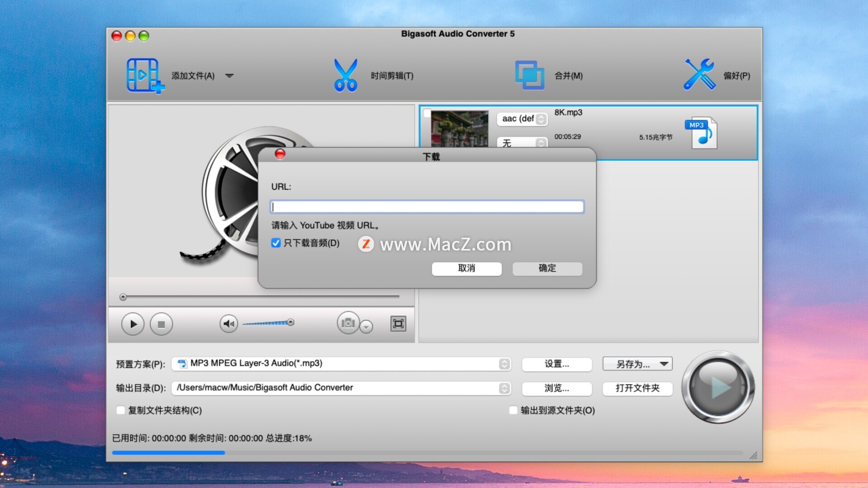Open the 无 subtitle dropdown
Image resolution: width=868 pixels, height=488 pixels.
pyautogui.click(x=522, y=143)
